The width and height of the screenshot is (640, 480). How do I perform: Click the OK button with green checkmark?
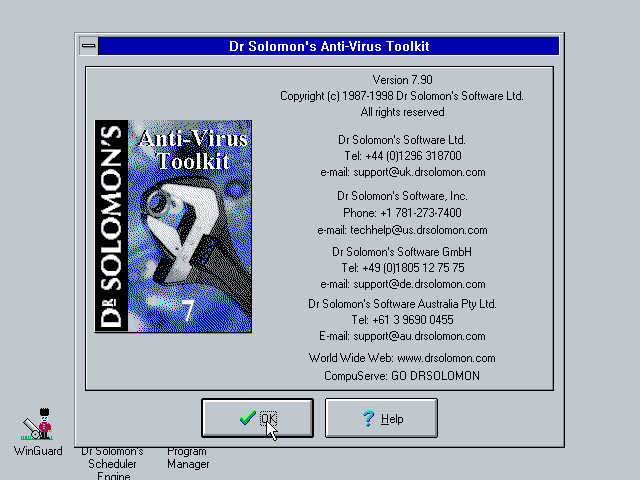pyautogui.click(x=258, y=418)
